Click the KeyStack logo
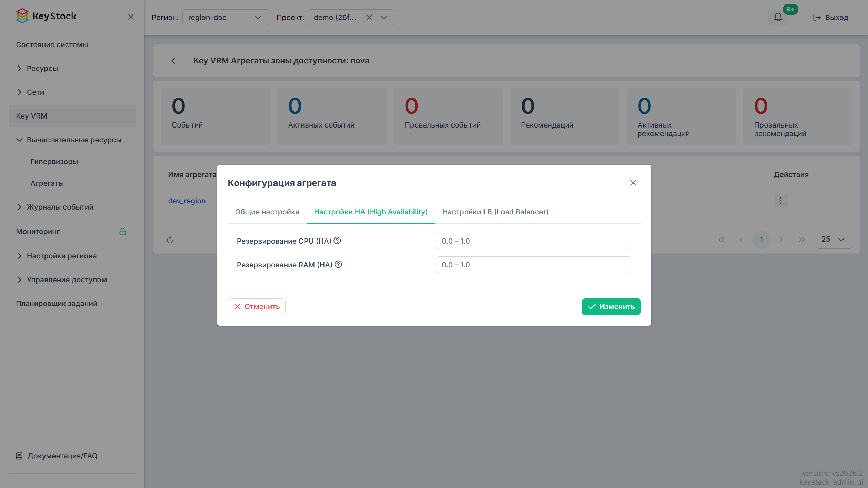Screen dimensions: 868x488 coord(46,16)
